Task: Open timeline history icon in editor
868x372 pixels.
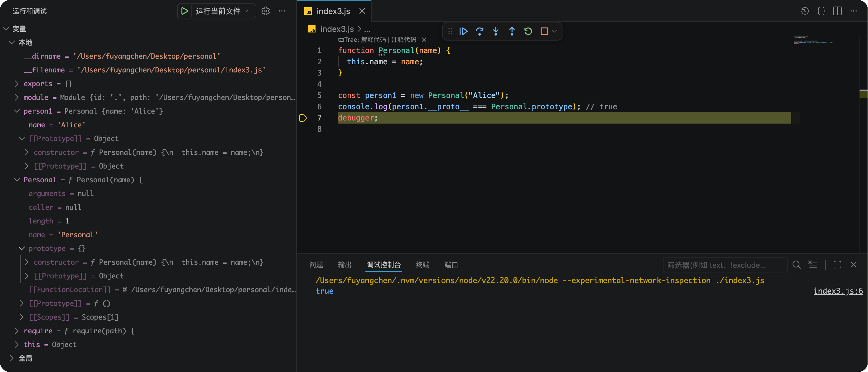Action: pos(805,11)
